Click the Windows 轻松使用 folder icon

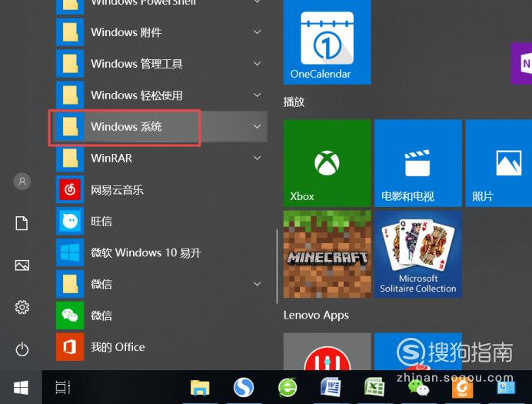click(70, 95)
